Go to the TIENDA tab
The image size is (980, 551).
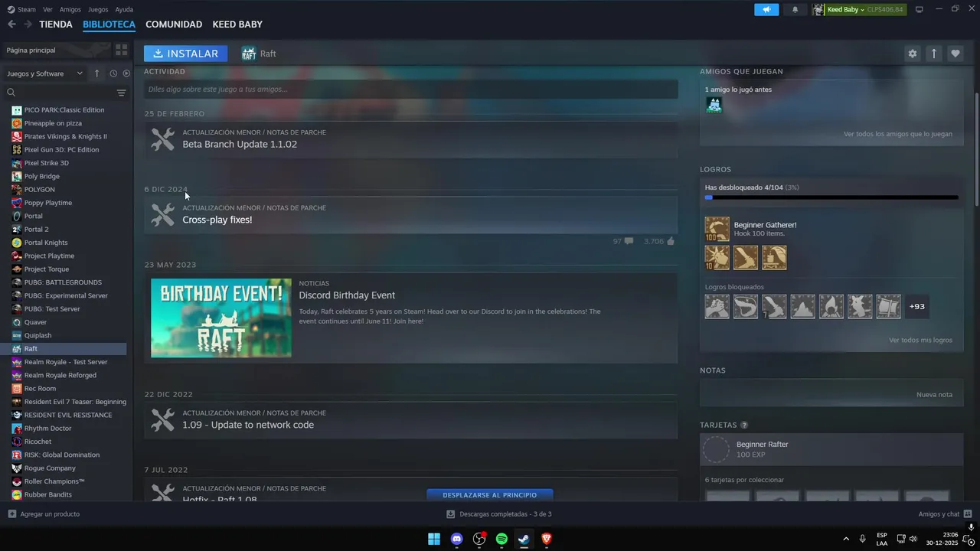coord(56,24)
